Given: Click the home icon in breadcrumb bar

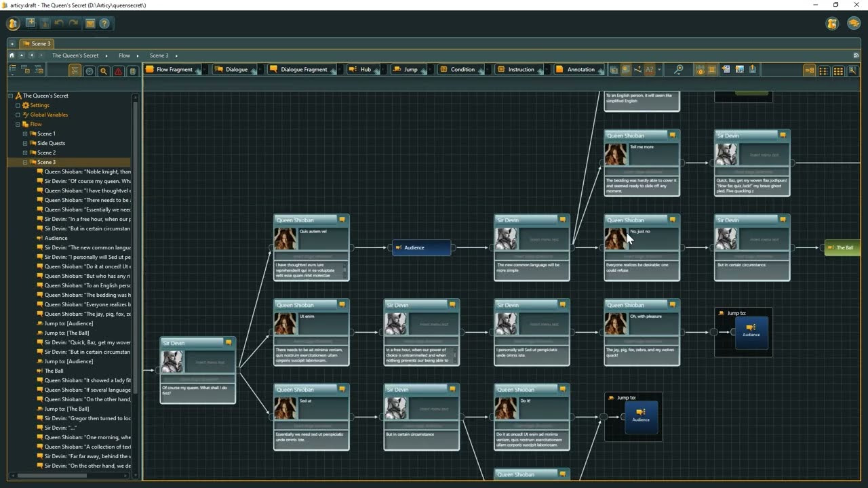Looking at the screenshot, I should (x=12, y=55).
